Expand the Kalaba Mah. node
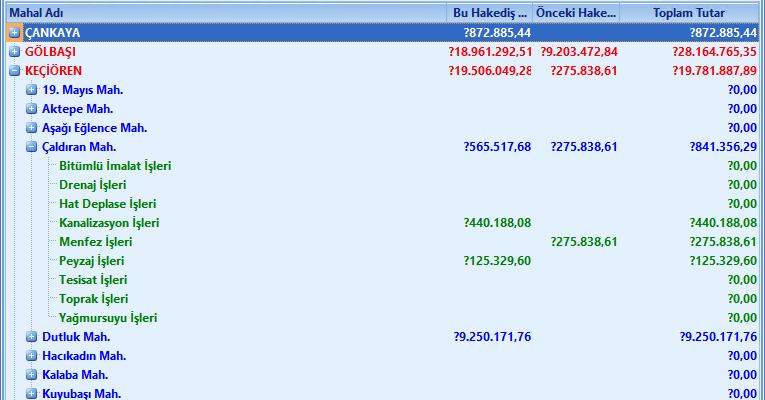The width and height of the screenshot is (765, 400). 32,375
